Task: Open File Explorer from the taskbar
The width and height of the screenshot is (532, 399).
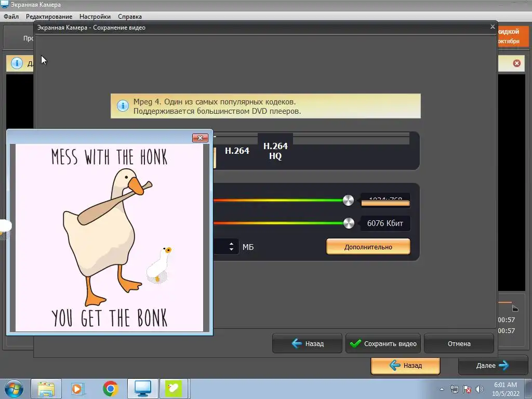Action: pos(46,389)
